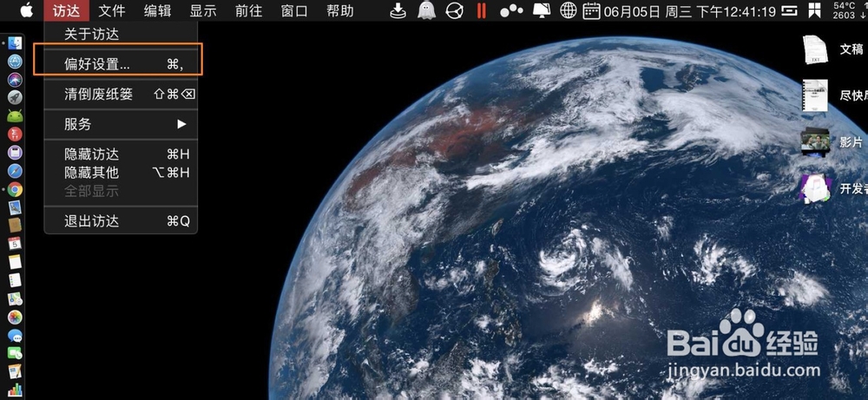Viewport: 868px width, 400px height.
Task: Click the bookmark-shaped menu bar icon
Action: (x=815, y=10)
